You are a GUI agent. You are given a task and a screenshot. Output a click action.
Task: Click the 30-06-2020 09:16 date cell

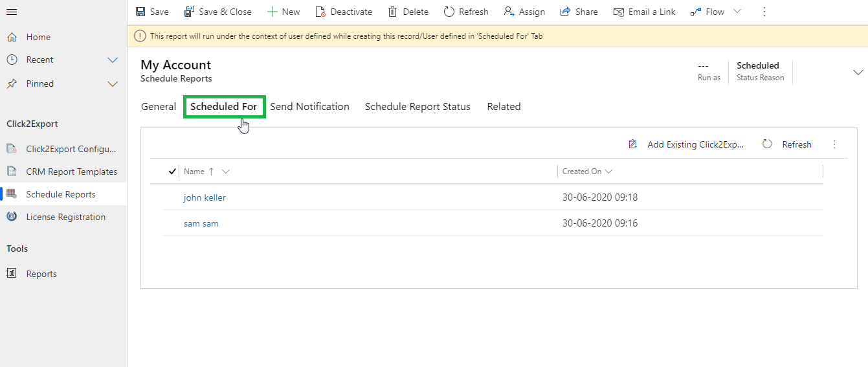click(x=600, y=223)
